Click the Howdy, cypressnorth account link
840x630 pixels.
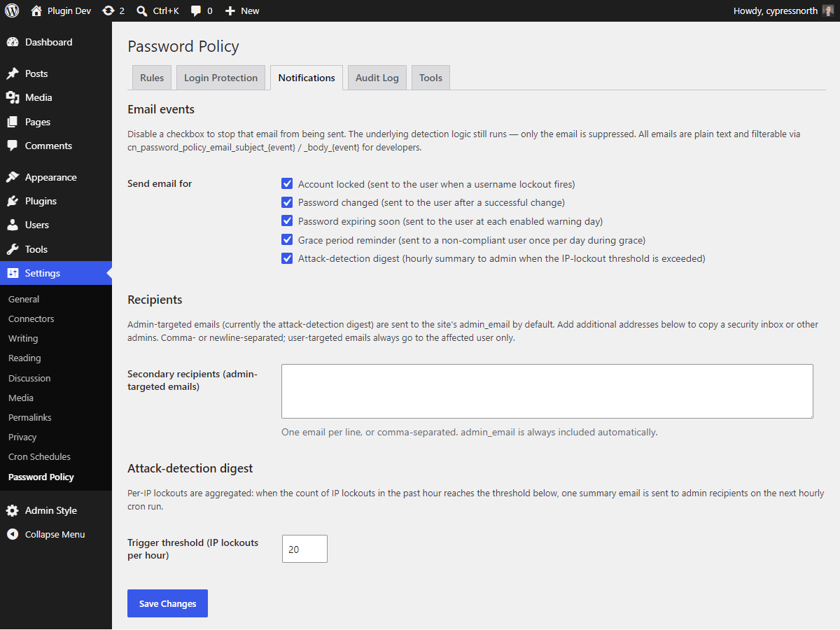776,10
